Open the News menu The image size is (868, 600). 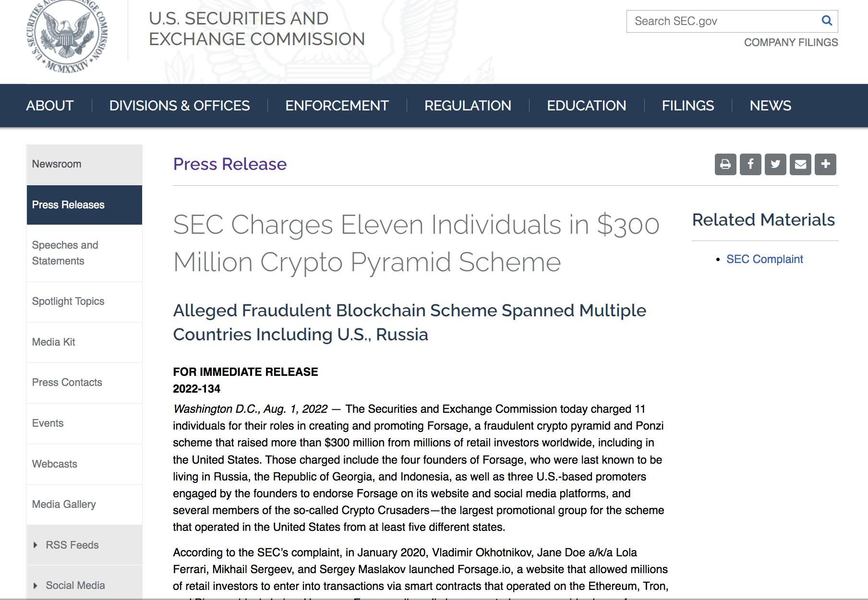770,106
